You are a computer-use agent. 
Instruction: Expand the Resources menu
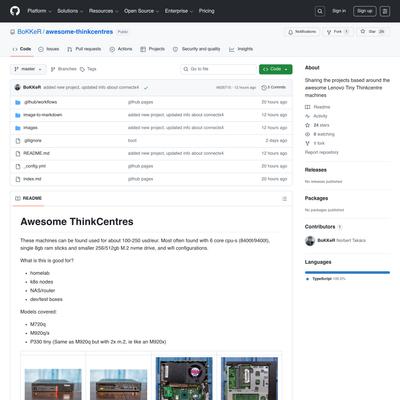[x=103, y=11]
